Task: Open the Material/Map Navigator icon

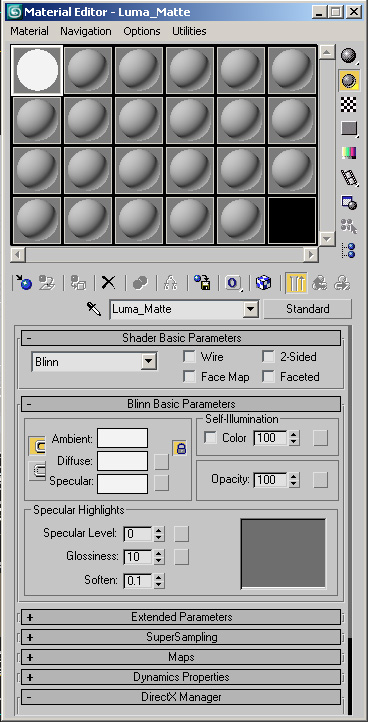Action: tap(349, 251)
